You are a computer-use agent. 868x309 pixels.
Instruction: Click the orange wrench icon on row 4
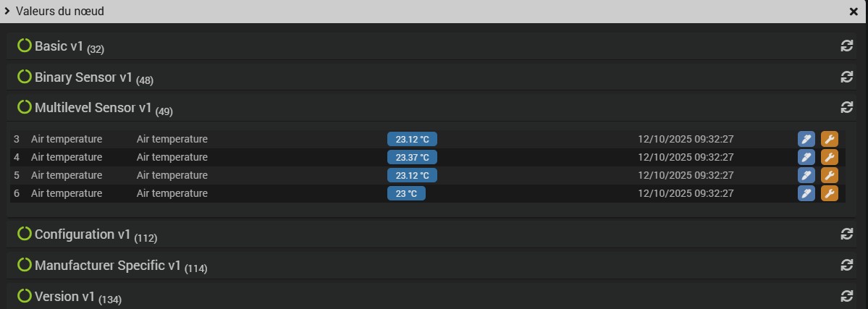[830, 157]
